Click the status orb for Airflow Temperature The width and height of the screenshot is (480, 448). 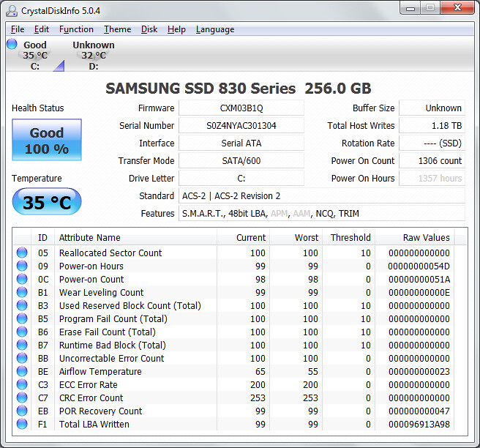pyautogui.click(x=22, y=372)
